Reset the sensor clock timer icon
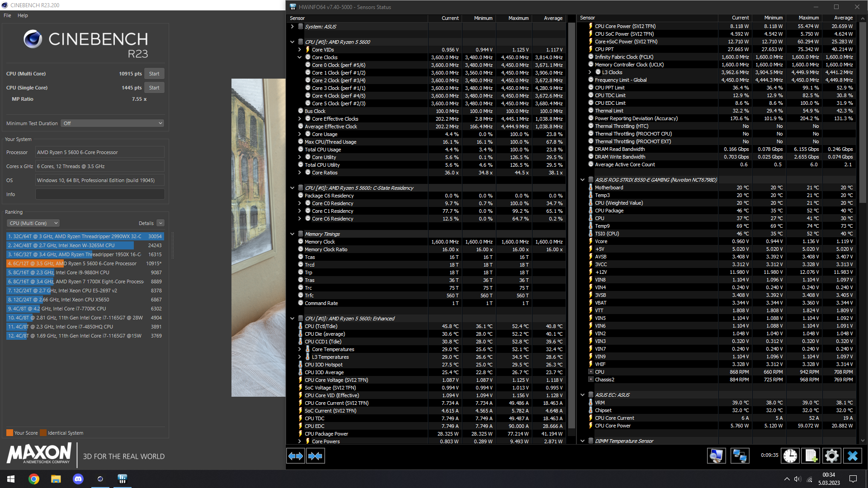Image resolution: width=868 pixels, height=488 pixels. click(790, 456)
